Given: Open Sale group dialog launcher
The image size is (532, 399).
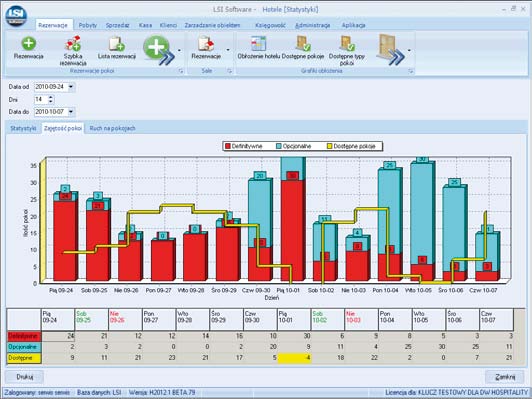Looking at the screenshot, I should pyautogui.click(x=230, y=71).
